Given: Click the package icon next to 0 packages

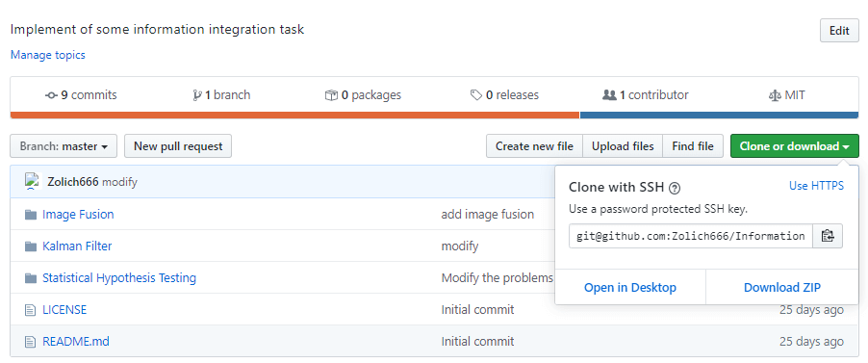Looking at the screenshot, I should (331, 95).
